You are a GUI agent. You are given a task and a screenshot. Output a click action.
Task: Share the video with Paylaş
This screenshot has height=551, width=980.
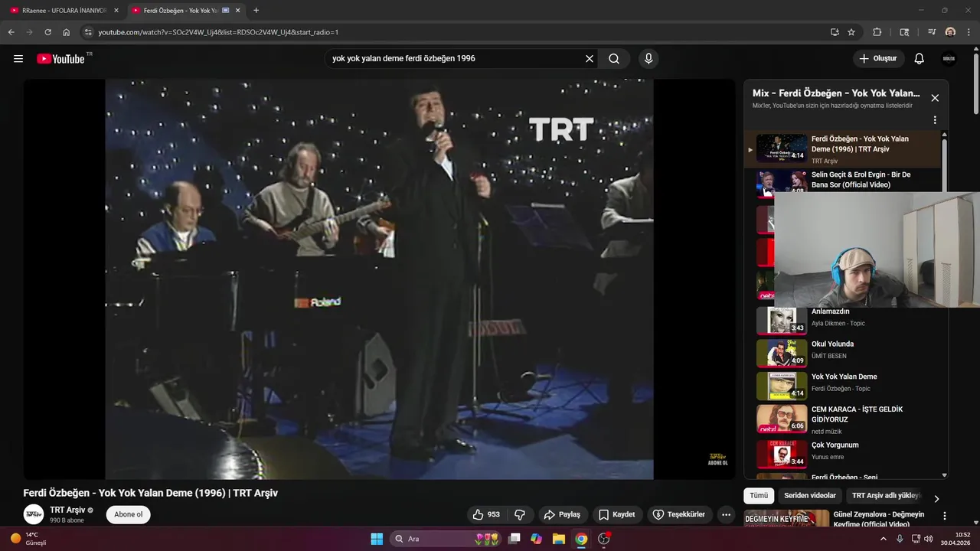click(x=563, y=514)
